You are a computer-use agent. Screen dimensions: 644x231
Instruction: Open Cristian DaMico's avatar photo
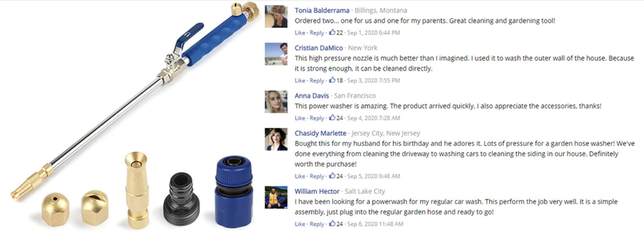click(276, 54)
